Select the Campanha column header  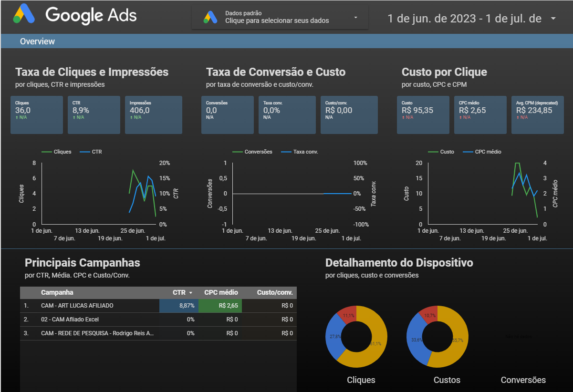tap(57, 292)
